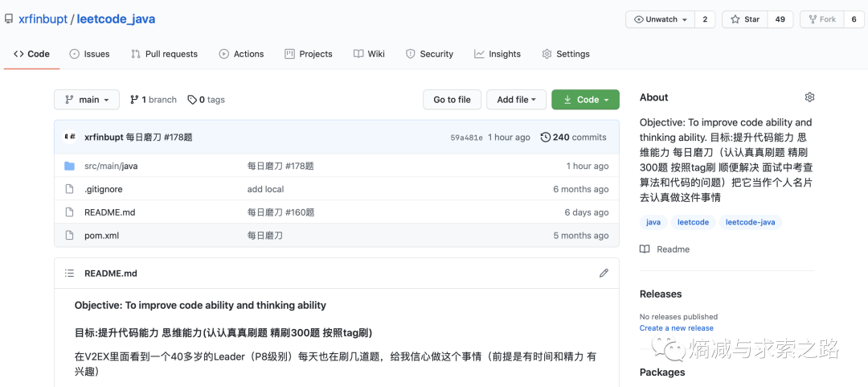868x387 pixels.
Task: Switch to the Code tab
Action: (x=31, y=54)
